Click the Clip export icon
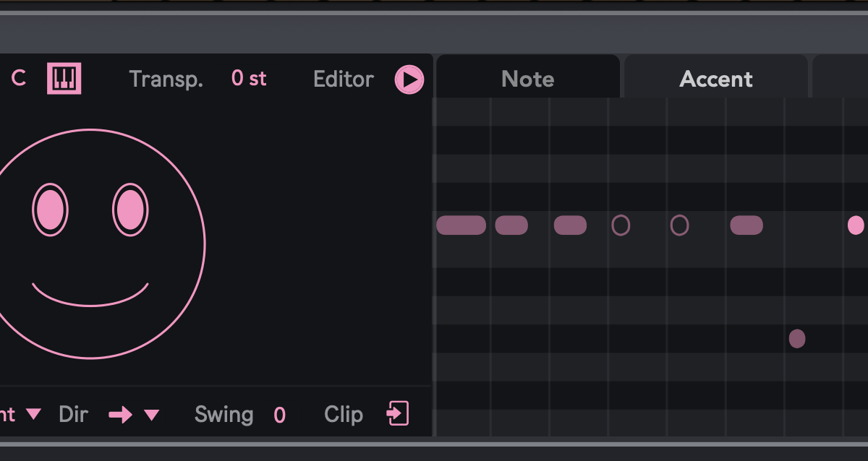868x461 pixels. coord(398,414)
